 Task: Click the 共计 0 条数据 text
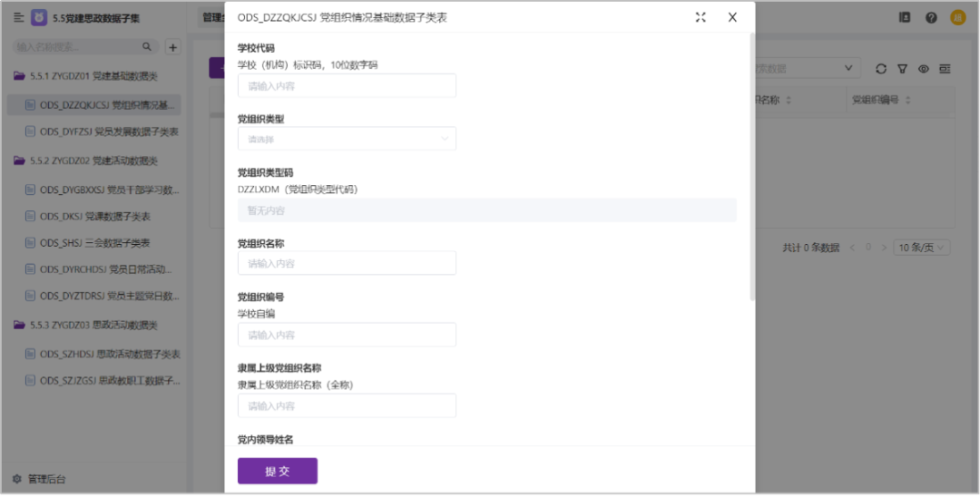pos(810,248)
